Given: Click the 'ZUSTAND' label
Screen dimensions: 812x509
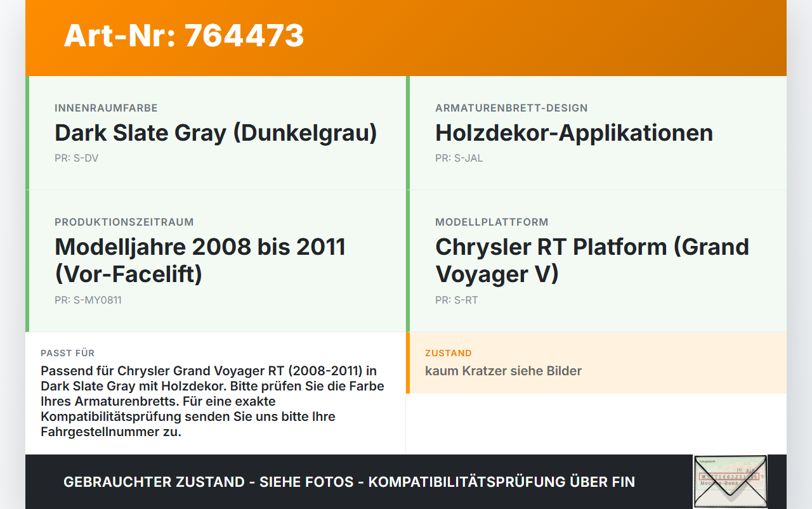Looking at the screenshot, I should (448, 353).
